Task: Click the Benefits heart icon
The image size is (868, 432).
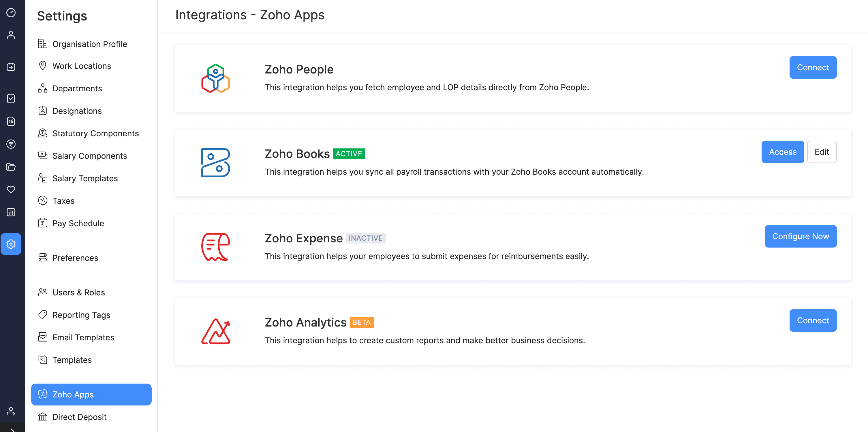Action: [x=11, y=190]
